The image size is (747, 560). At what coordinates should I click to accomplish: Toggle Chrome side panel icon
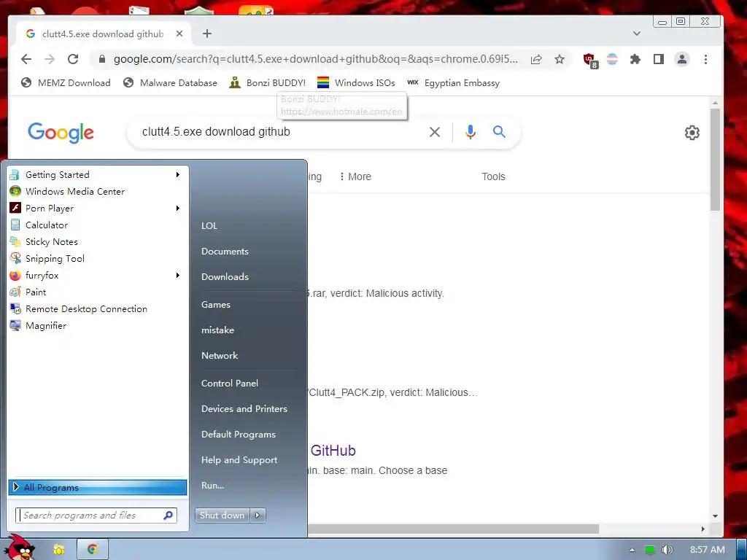[x=659, y=59]
